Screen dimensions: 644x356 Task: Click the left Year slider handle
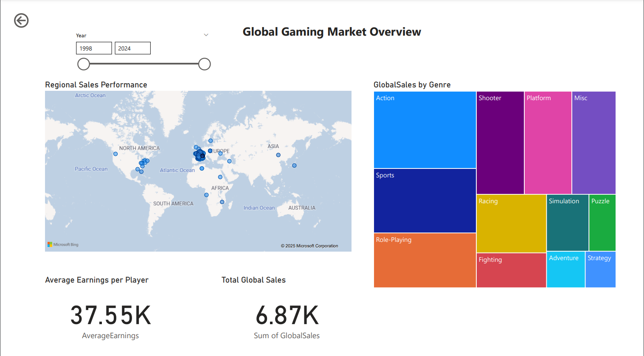(x=84, y=64)
